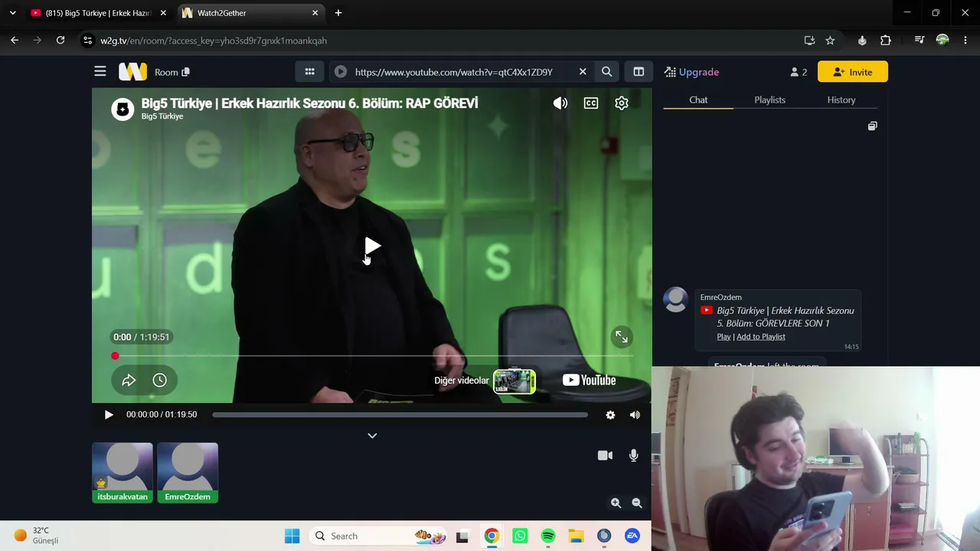Switch to the Playlists tab
The height and width of the screenshot is (551, 980).
coord(769,99)
